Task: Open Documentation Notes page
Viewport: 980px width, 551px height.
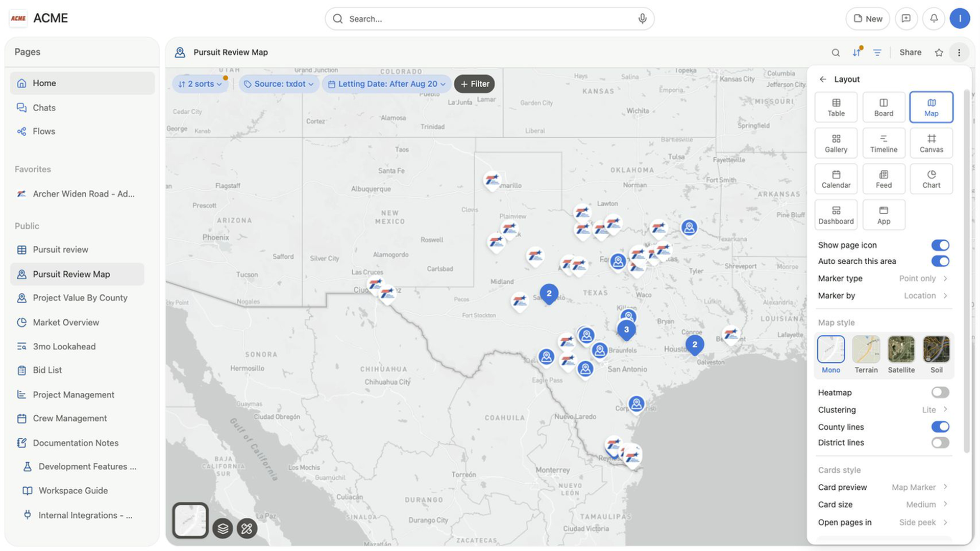Action: 77,443
